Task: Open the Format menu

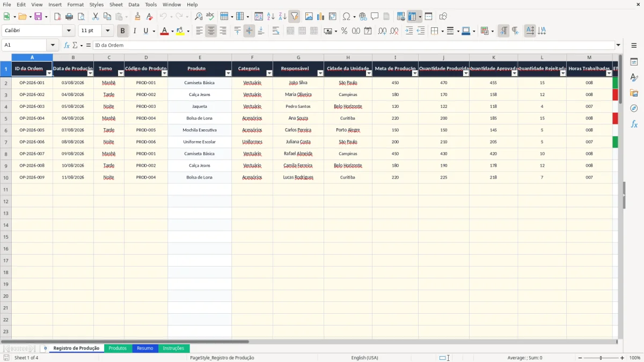Action: (76, 4)
